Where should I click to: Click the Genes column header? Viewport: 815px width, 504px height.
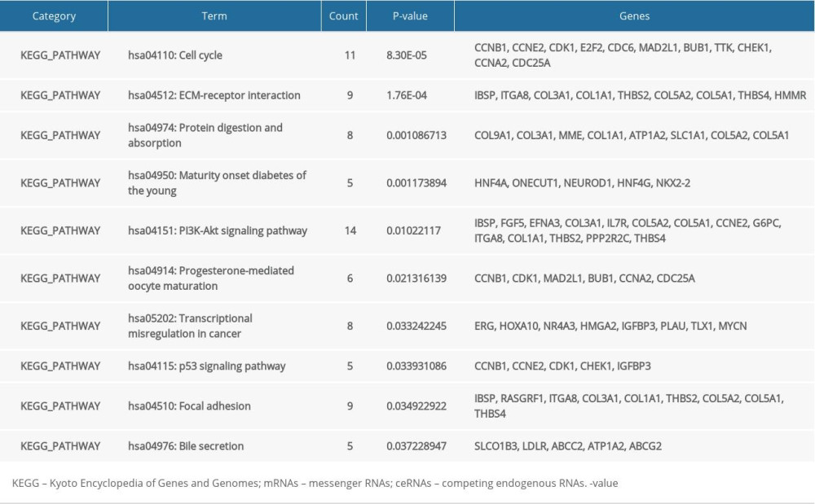(634, 15)
